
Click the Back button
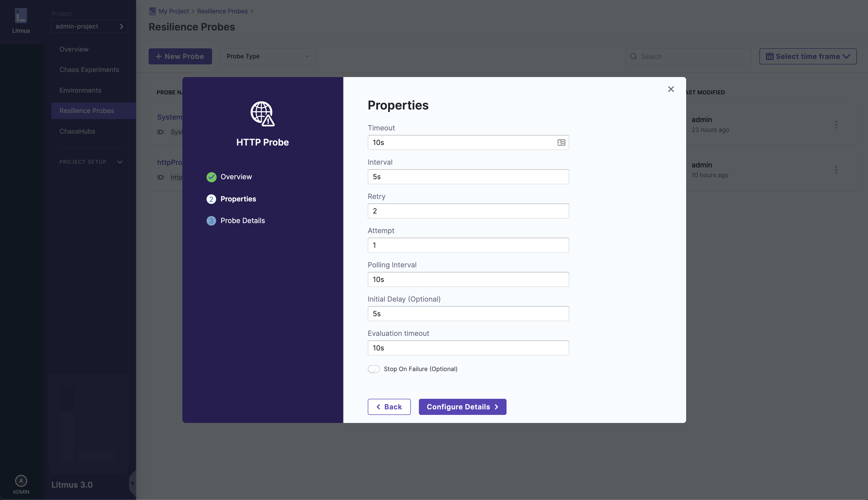pos(389,407)
